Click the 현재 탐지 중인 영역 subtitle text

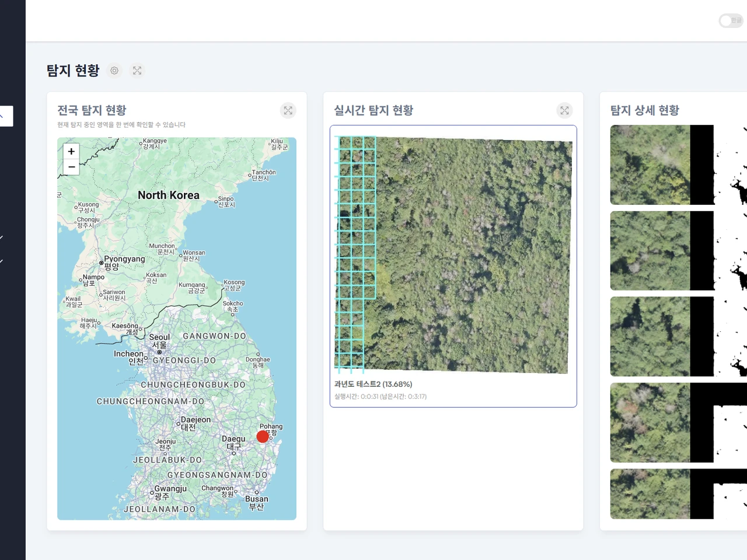(121, 125)
